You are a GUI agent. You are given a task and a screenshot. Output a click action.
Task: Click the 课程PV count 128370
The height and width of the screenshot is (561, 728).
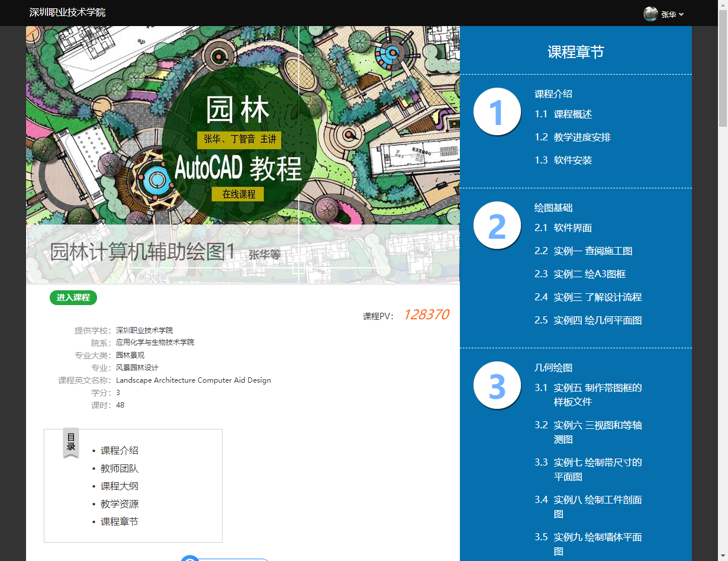[x=426, y=315]
